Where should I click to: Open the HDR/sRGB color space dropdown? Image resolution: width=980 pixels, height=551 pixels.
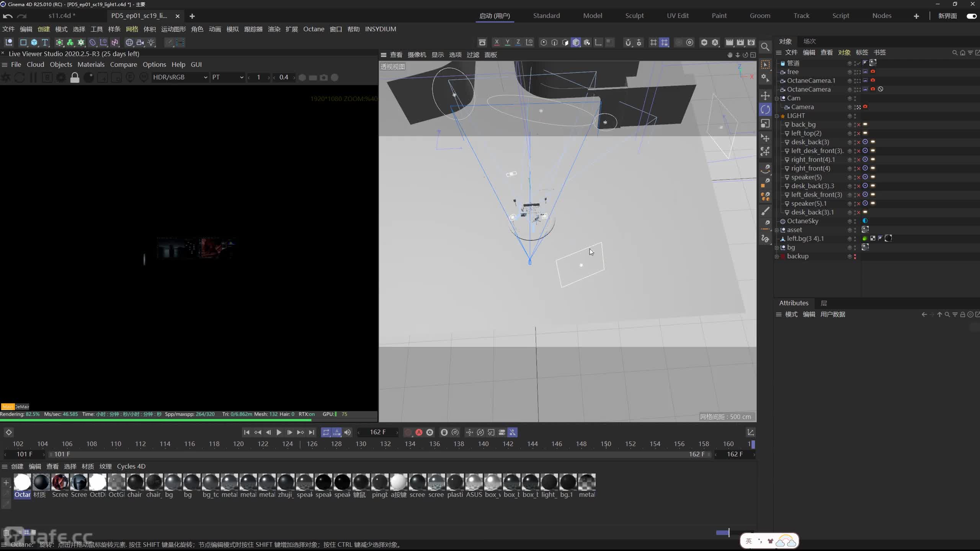coord(180,77)
